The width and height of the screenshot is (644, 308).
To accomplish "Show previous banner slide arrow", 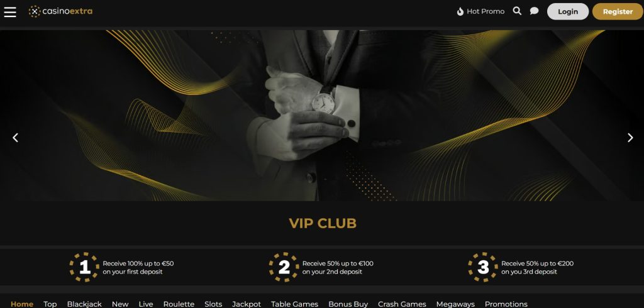I will (15, 138).
